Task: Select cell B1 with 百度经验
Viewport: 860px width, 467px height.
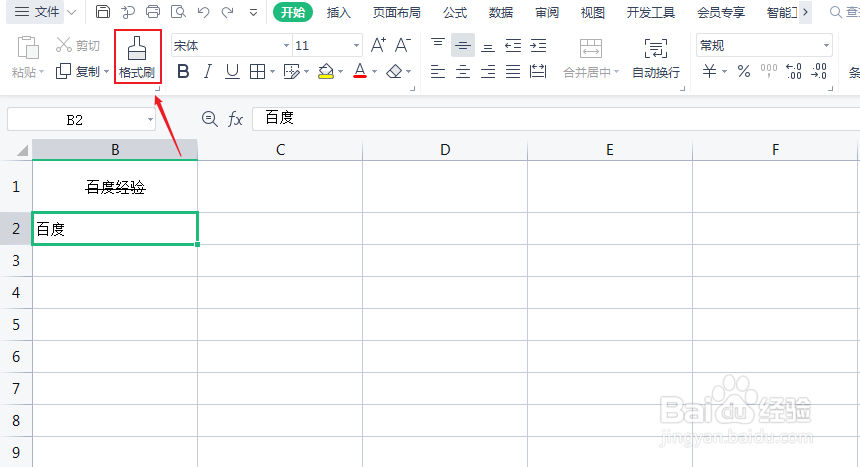Action: click(x=115, y=187)
